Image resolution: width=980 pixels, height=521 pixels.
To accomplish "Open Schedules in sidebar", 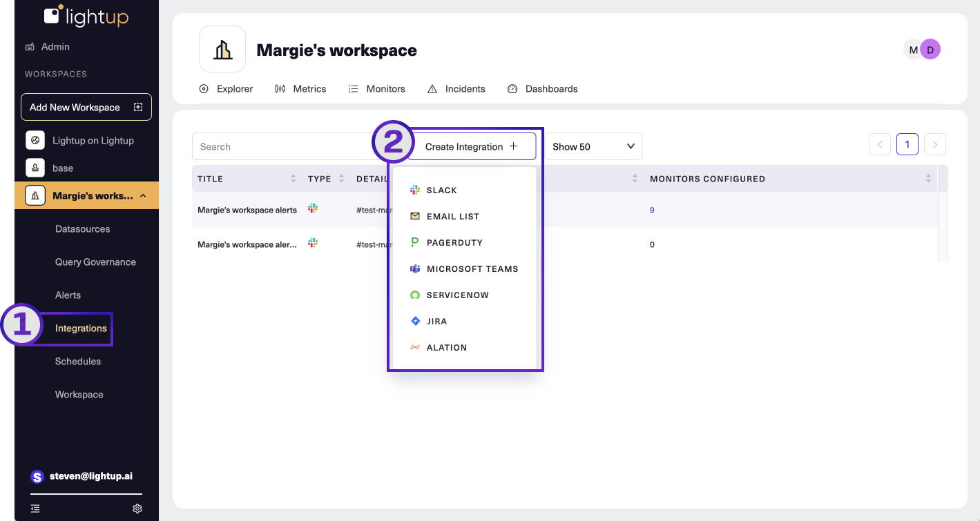I will click(x=77, y=361).
